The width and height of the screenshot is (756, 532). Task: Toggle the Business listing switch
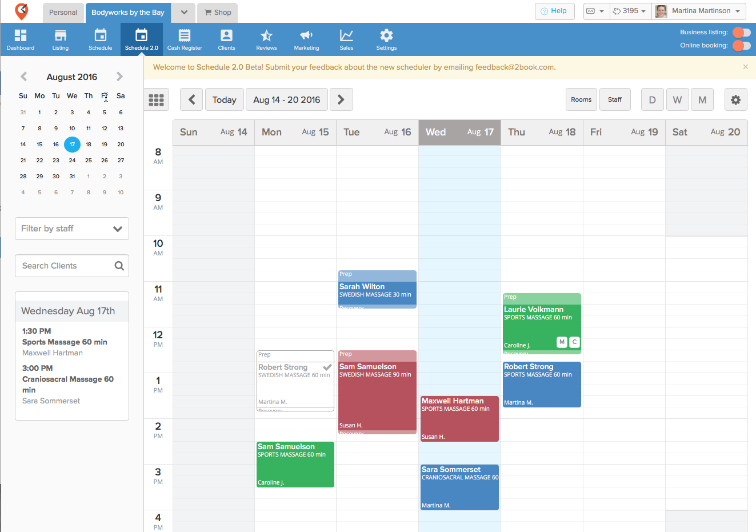tap(742, 33)
